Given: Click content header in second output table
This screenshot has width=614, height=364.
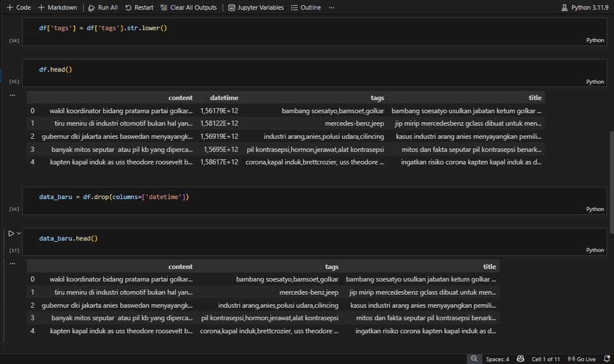Looking at the screenshot, I should point(180,267).
